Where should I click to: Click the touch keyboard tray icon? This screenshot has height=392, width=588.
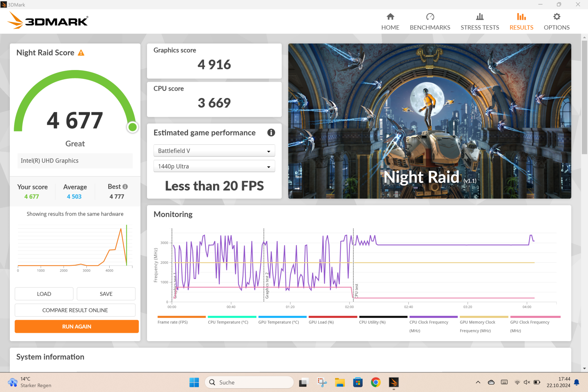click(504, 382)
